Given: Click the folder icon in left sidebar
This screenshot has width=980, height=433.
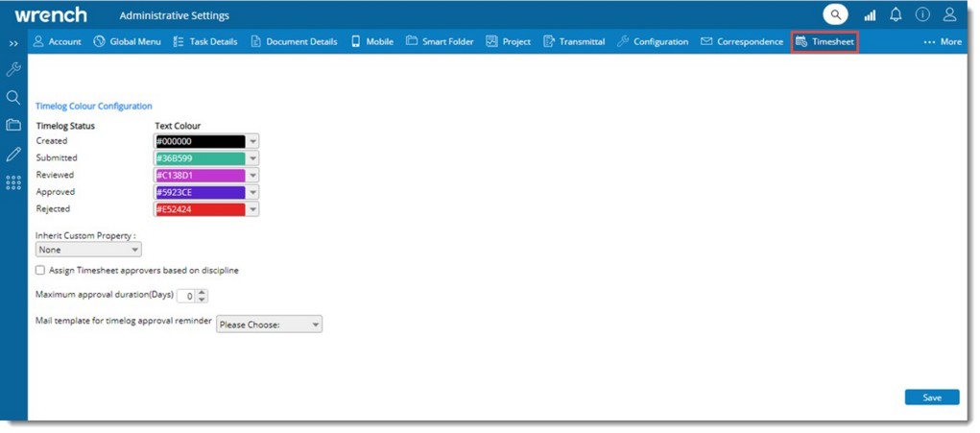Looking at the screenshot, I should tap(13, 125).
